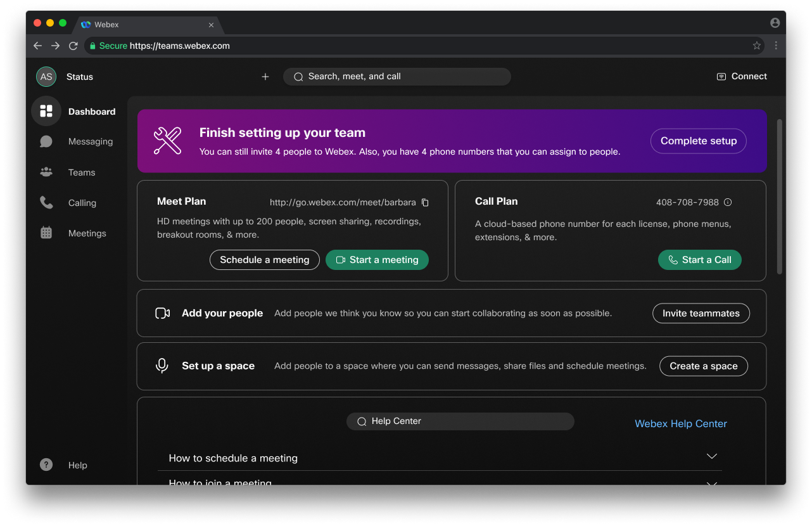Image resolution: width=812 pixels, height=526 pixels.
Task: Click the AS avatar status icon
Action: (x=46, y=77)
